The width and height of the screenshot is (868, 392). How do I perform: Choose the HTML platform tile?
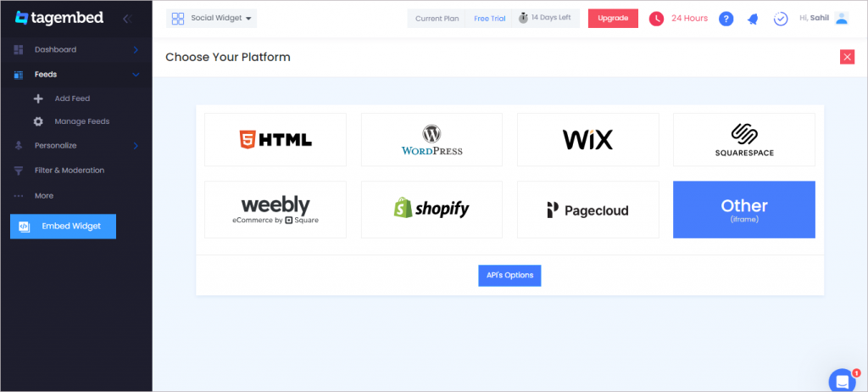click(x=275, y=140)
